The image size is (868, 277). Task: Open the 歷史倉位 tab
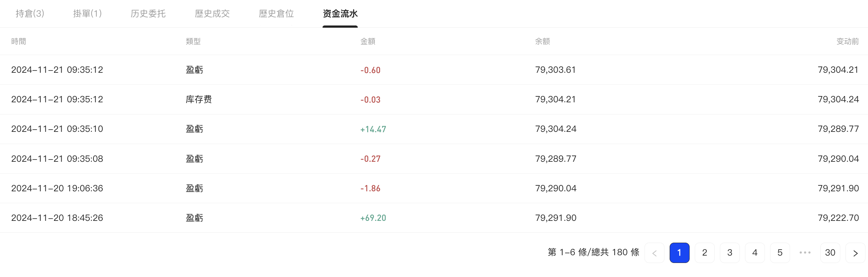(276, 14)
